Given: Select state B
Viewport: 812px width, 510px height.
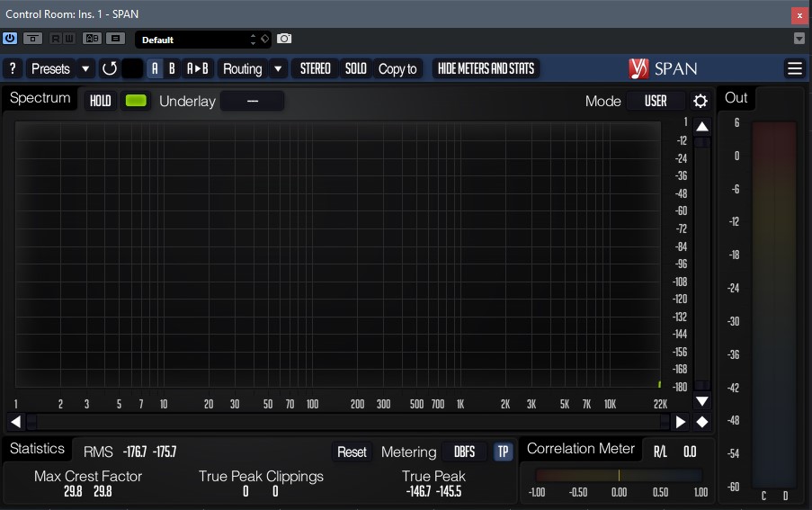Looking at the screenshot, I should pos(172,68).
